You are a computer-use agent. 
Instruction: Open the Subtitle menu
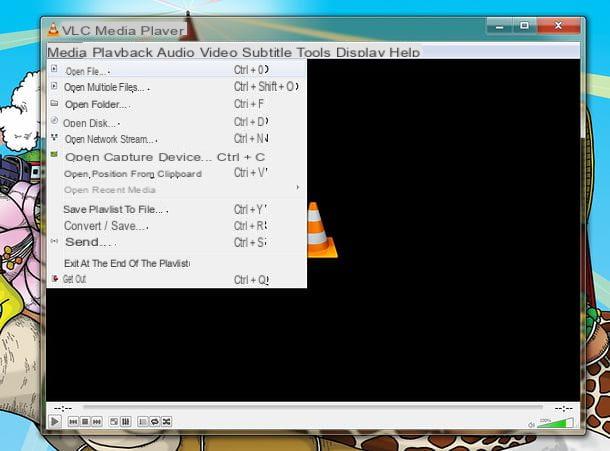266,52
